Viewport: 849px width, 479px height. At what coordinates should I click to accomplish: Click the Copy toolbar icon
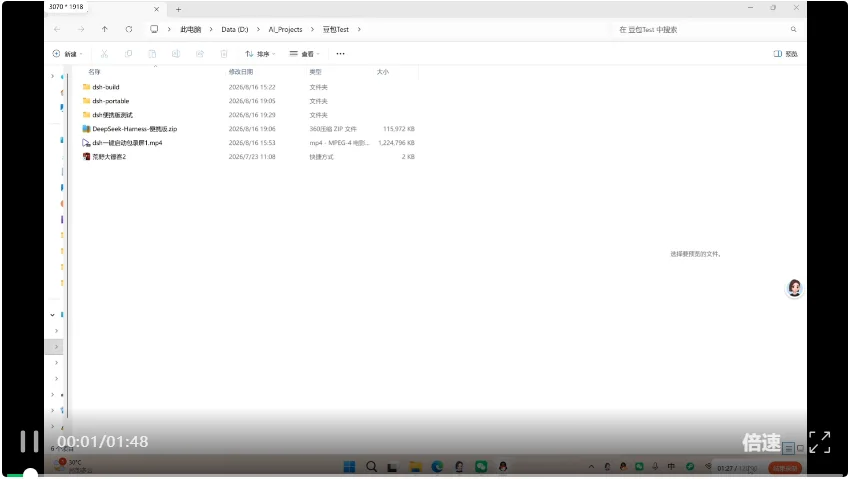(x=128, y=54)
